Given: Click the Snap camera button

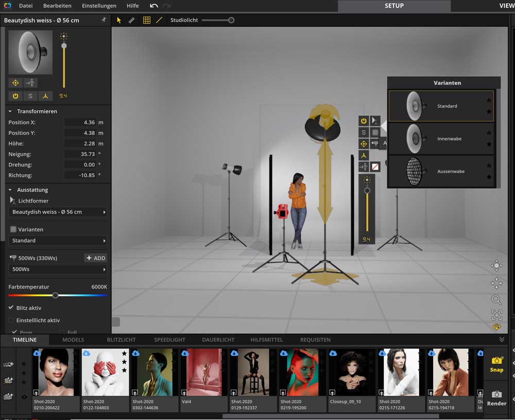Looking at the screenshot, I should click(496, 364).
